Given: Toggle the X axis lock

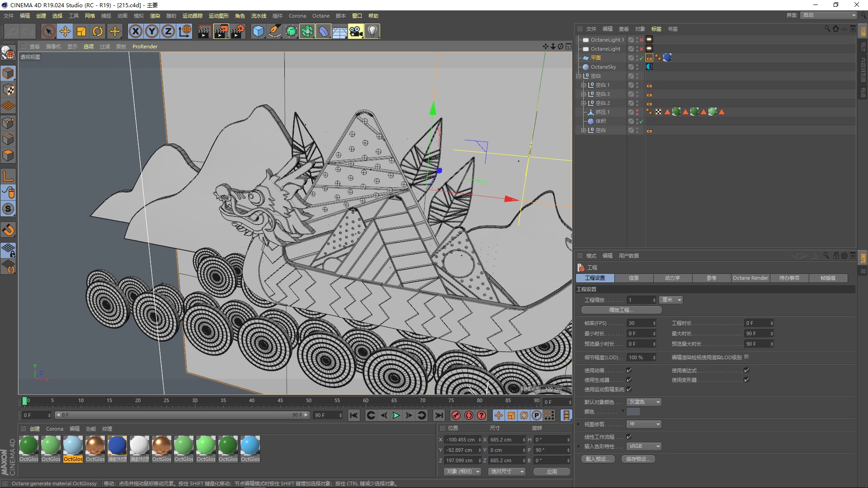Looking at the screenshot, I should click(135, 31).
